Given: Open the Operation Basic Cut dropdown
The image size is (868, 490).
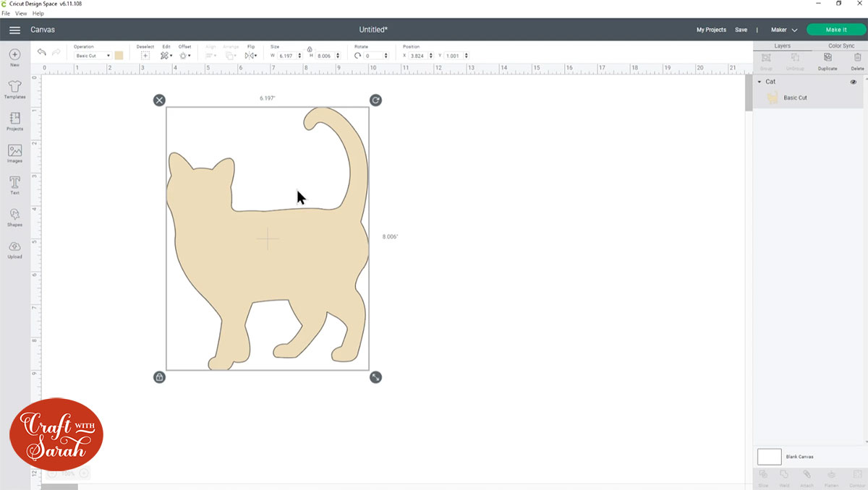Looking at the screenshot, I should click(93, 56).
